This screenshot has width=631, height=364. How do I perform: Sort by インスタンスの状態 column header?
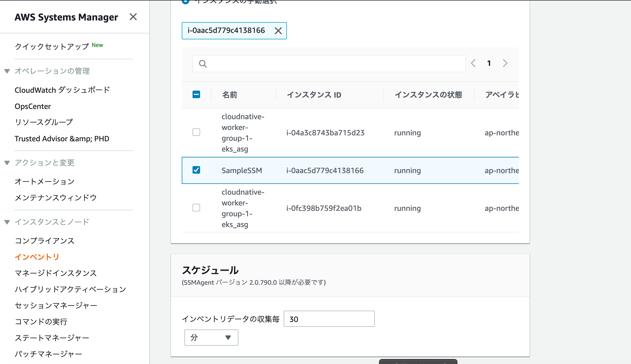(x=428, y=95)
